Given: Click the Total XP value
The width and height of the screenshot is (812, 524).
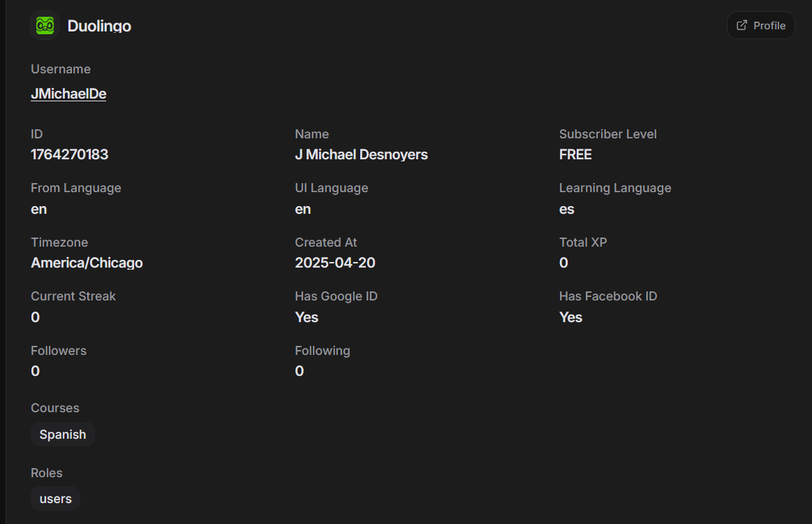Looking at the screenshot, I should [x=563, y=263].
